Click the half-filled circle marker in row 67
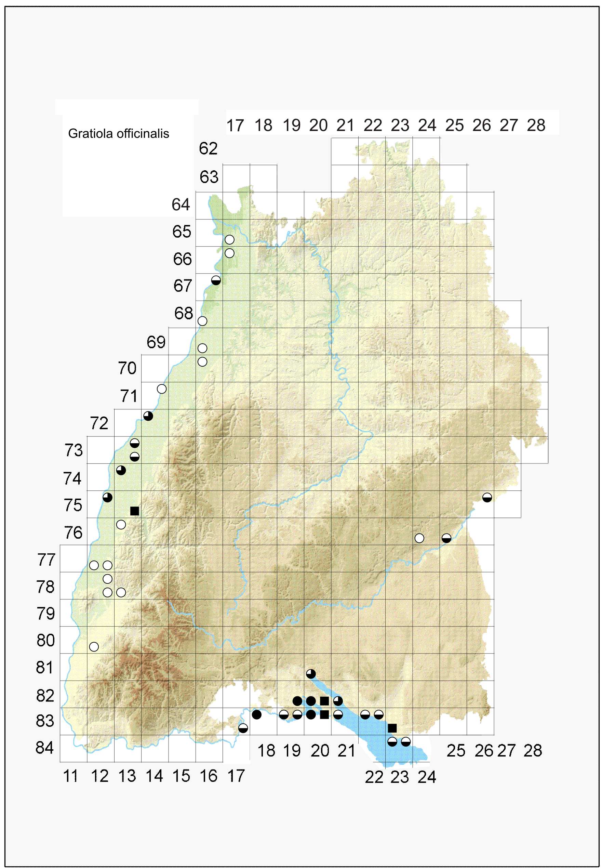 pos(216,280)
